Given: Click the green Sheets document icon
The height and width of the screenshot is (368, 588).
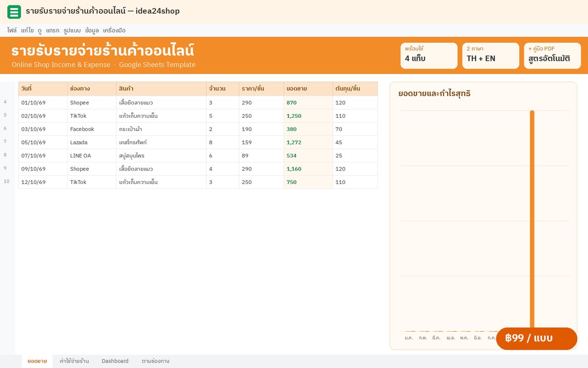Looking at the screenshot, I should [x=14, y=12].
